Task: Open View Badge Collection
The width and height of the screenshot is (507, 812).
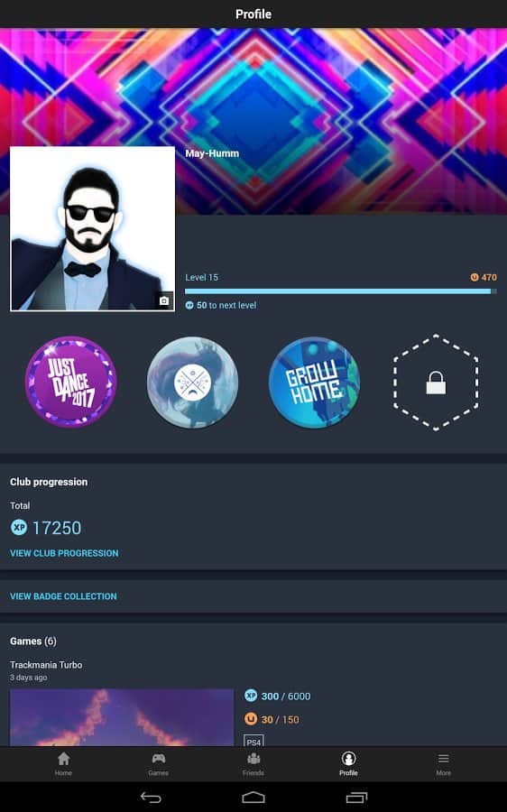Action: (x=63, y=596)
